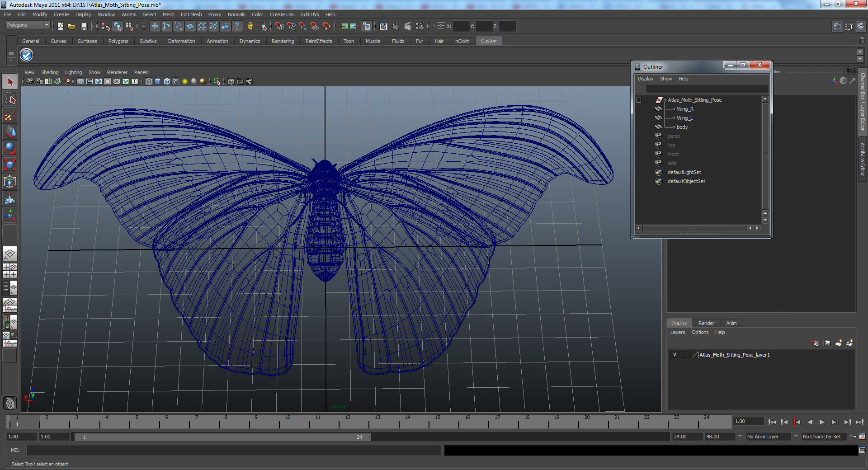Toggle textured display in viewport toolbar
The image size is (868, 470).
point(176,81)
